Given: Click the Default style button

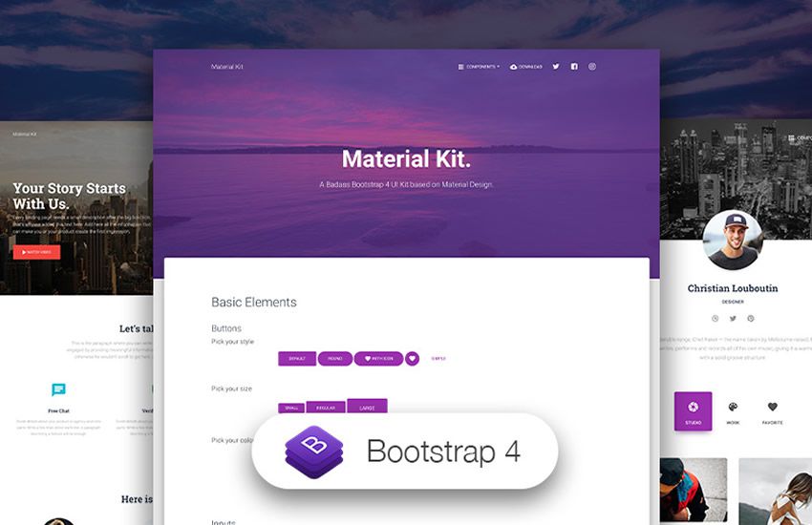Looking at the screenshot, I should click(x=297, y=359).
